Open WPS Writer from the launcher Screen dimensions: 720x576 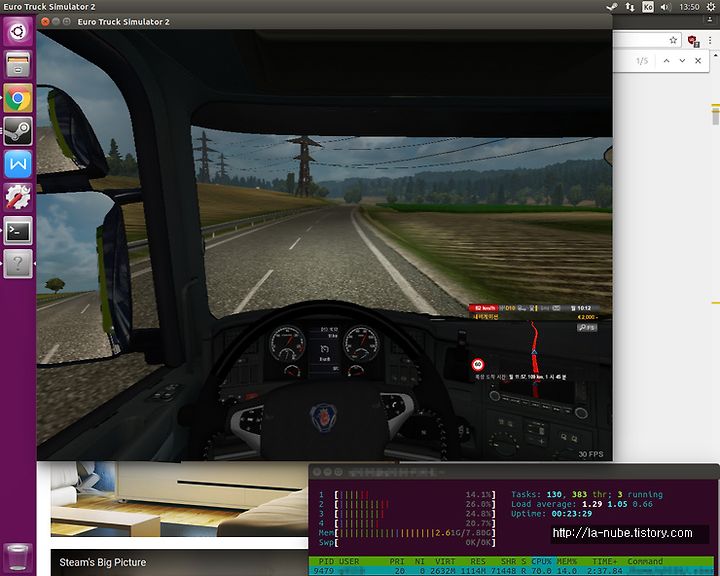tap(18, 164)
